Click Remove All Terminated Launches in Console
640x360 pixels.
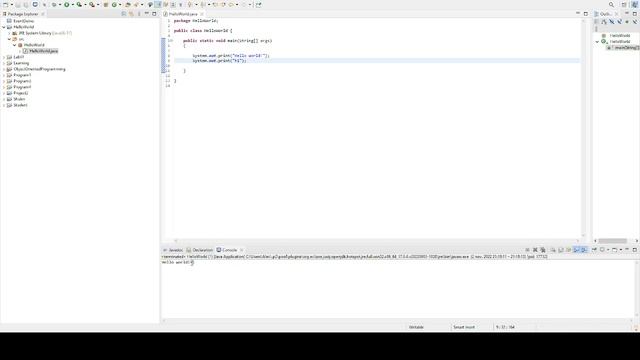543,250
